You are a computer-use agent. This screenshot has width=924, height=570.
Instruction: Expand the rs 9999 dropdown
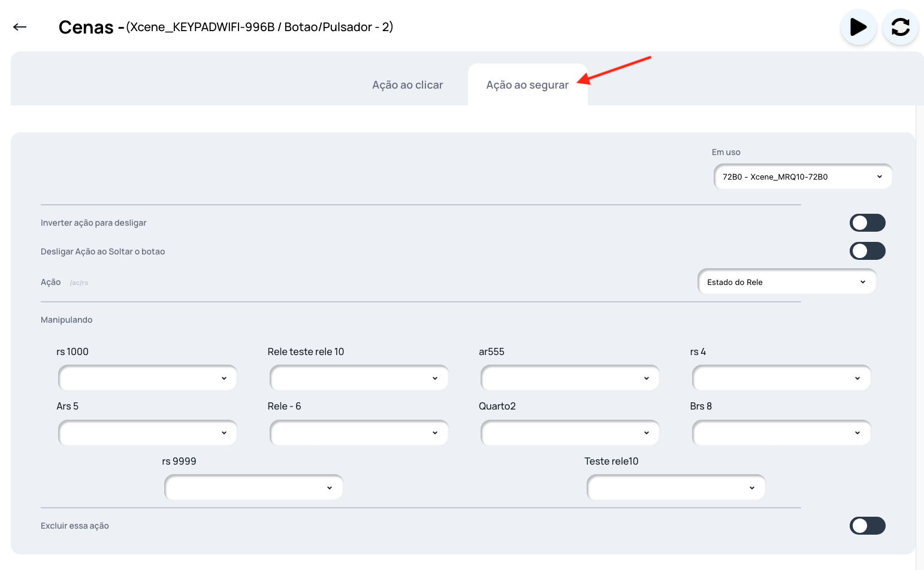[253, 488]
